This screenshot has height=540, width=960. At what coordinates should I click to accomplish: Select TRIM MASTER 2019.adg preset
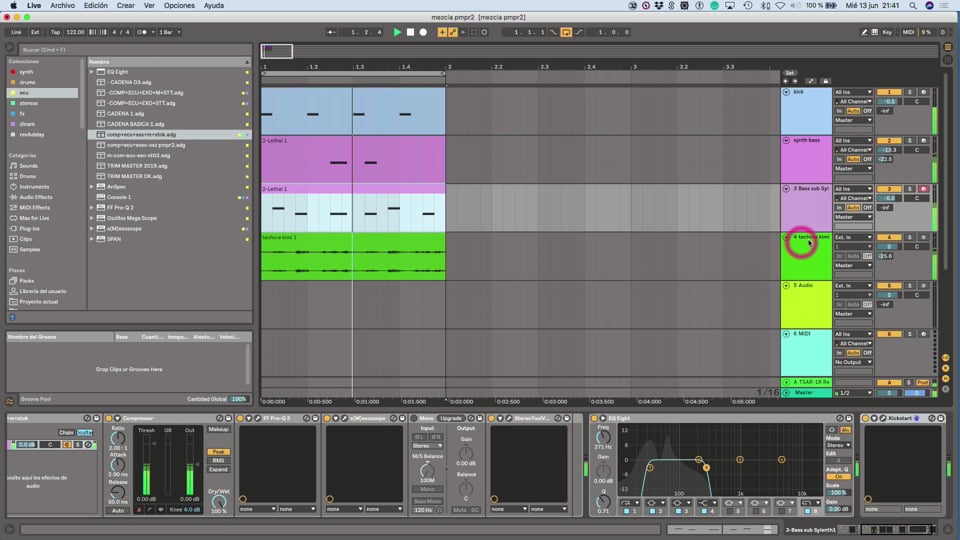(x=137, y=166)
